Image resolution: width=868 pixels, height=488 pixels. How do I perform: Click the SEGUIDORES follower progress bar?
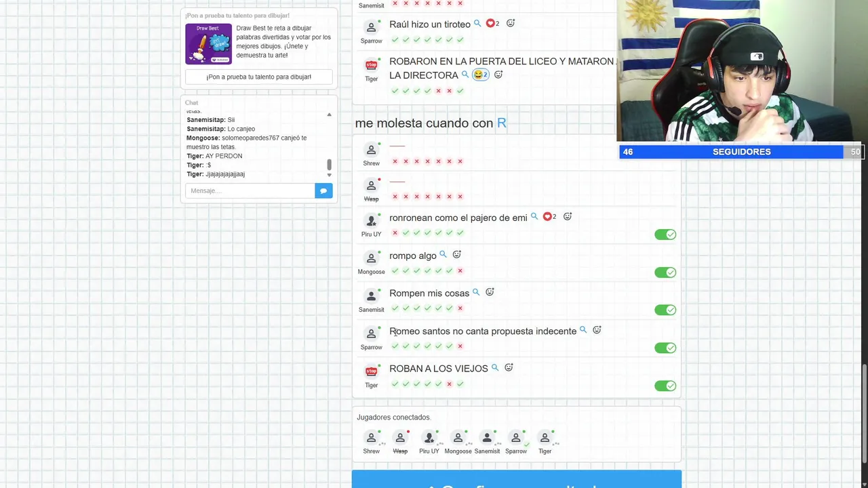742,152
